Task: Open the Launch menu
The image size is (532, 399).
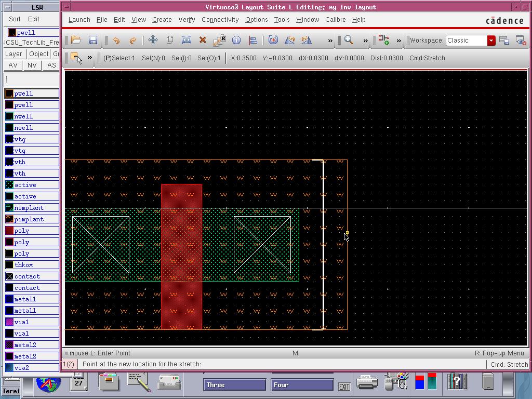Action: (x=79, y=20)
